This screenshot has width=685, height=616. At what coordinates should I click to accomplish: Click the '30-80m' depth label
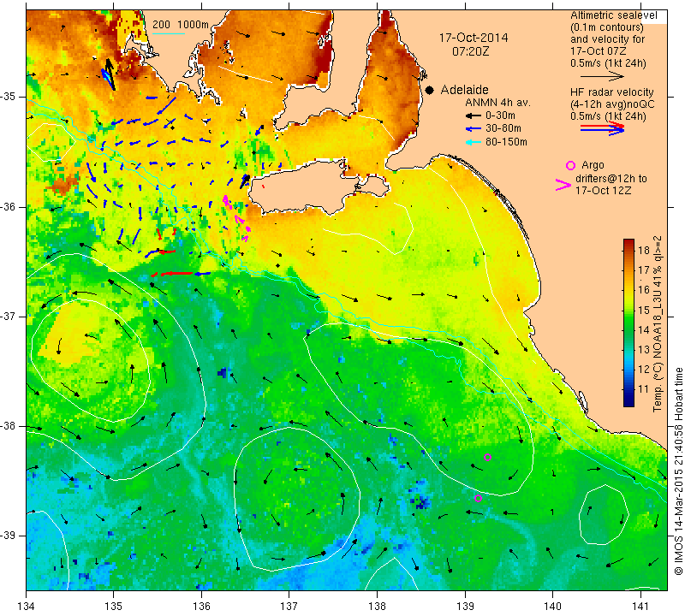(x=503, y=128)
